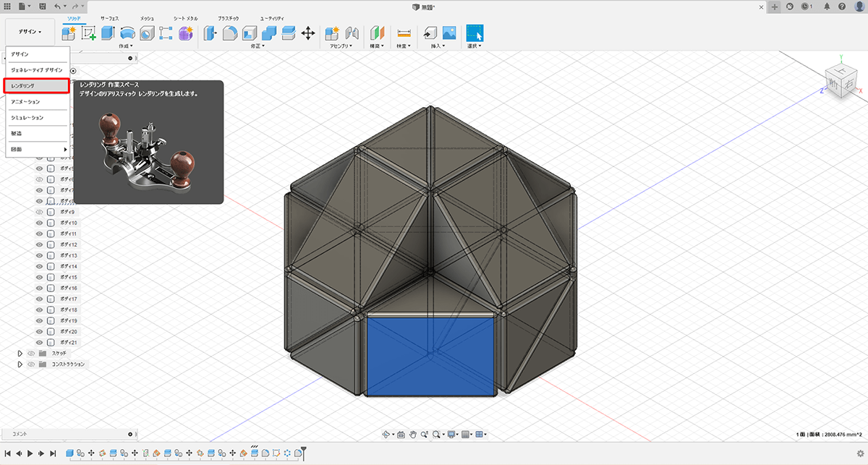Toggle the eye icon for ボディ21
This screenshot has height=465, width=868.
(40, 342)
